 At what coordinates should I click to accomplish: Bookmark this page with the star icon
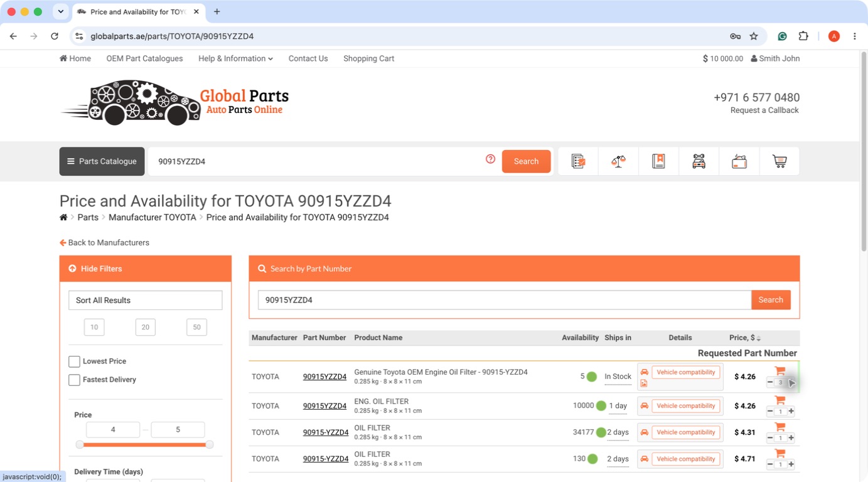coord(754,36)
